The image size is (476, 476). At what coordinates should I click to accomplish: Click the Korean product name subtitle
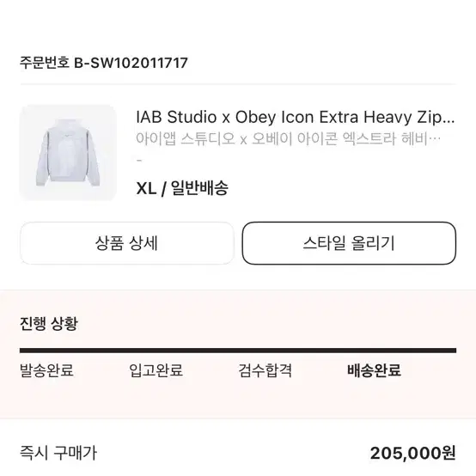tap(288, 138)
